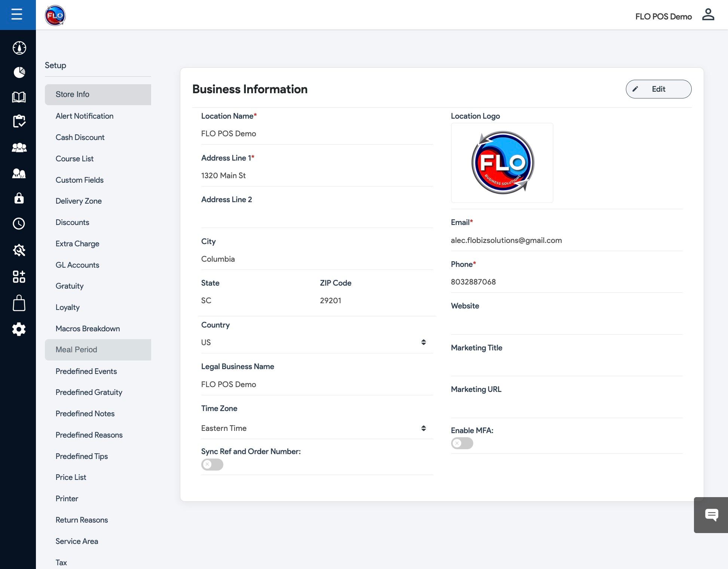Open Alert Notification setup page

click(85, 116)
